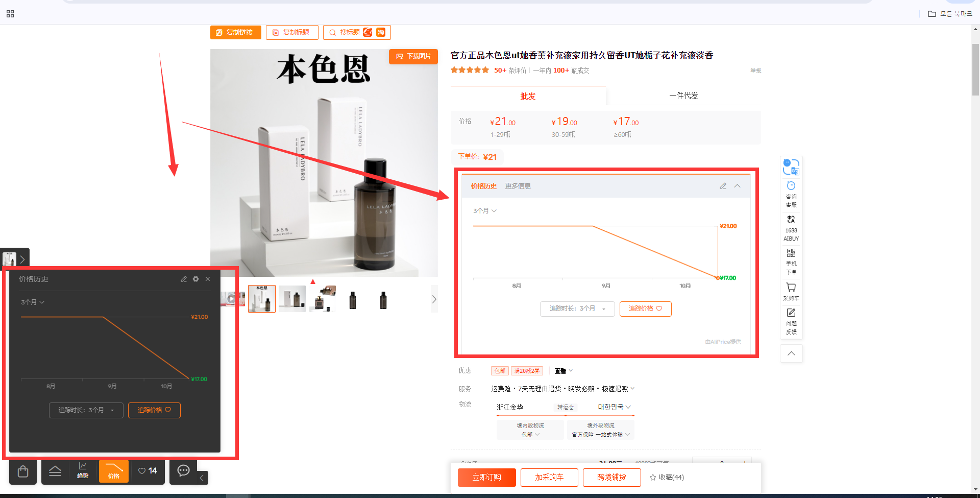Image resolution: width=980 pixels, height=498 pixels.
Task: Click the main product image
Action: 324,163
